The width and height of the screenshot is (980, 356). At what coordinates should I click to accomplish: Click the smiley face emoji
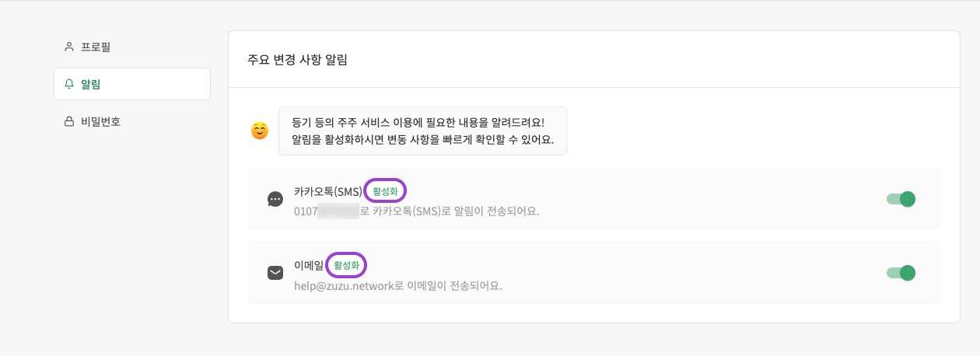(260, 131)
